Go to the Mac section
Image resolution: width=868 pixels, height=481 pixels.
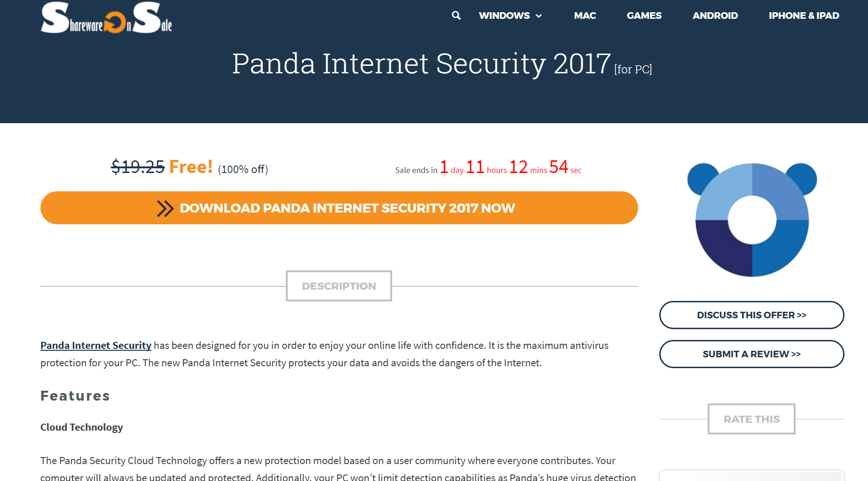coord(584,16)
